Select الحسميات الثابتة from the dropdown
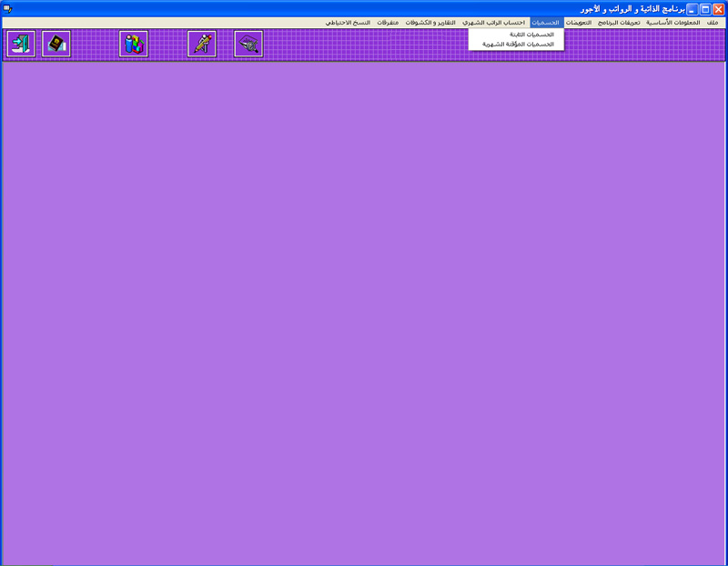This screenshot has height=566, width=728. 531,34
